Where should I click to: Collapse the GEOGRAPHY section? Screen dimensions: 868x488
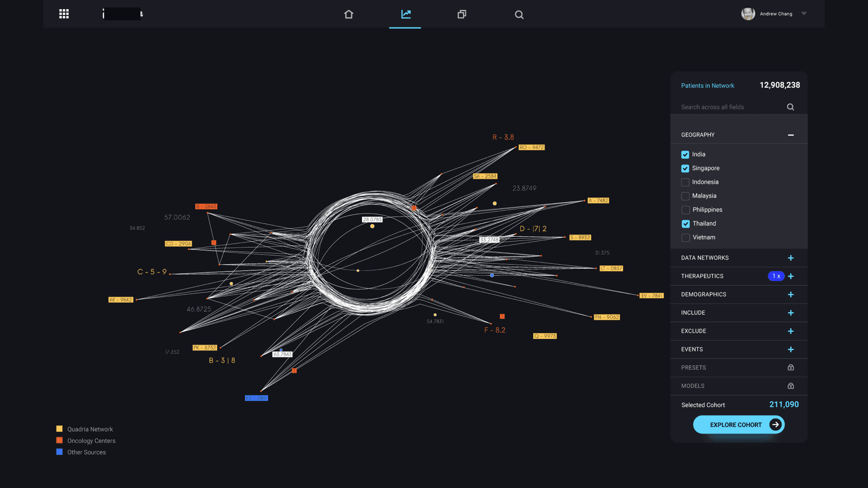(791, 135)
